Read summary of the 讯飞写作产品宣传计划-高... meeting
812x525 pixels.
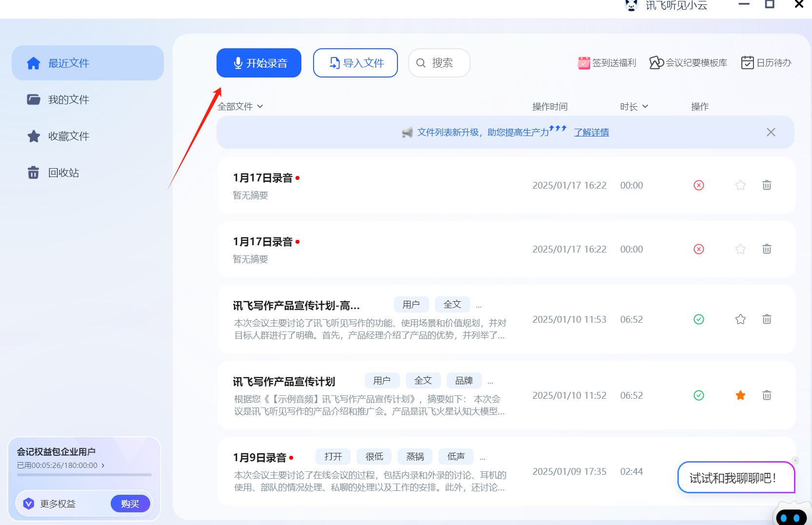(x=370, y=329)
